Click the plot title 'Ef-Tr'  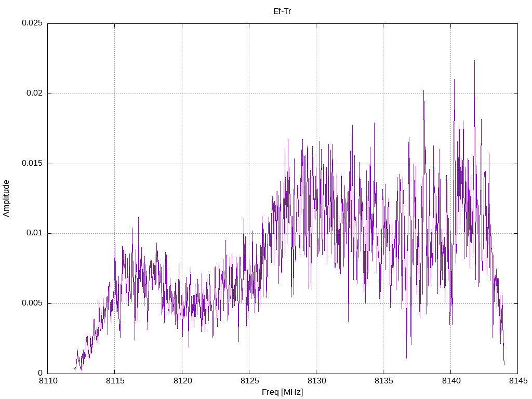coord(282,11)
